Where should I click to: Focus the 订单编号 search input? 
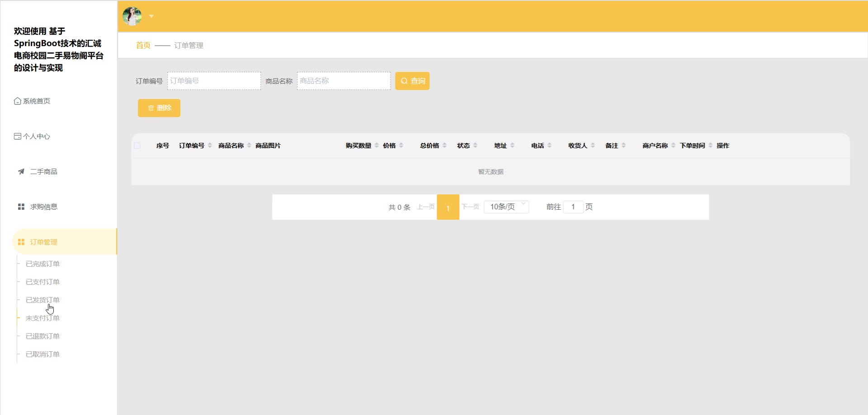[214, 81]
